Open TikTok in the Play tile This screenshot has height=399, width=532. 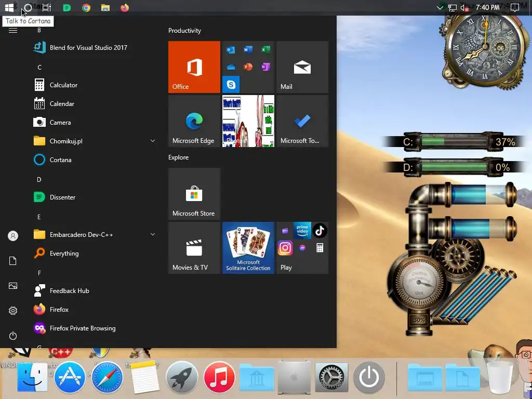click(x=320, y=231)
